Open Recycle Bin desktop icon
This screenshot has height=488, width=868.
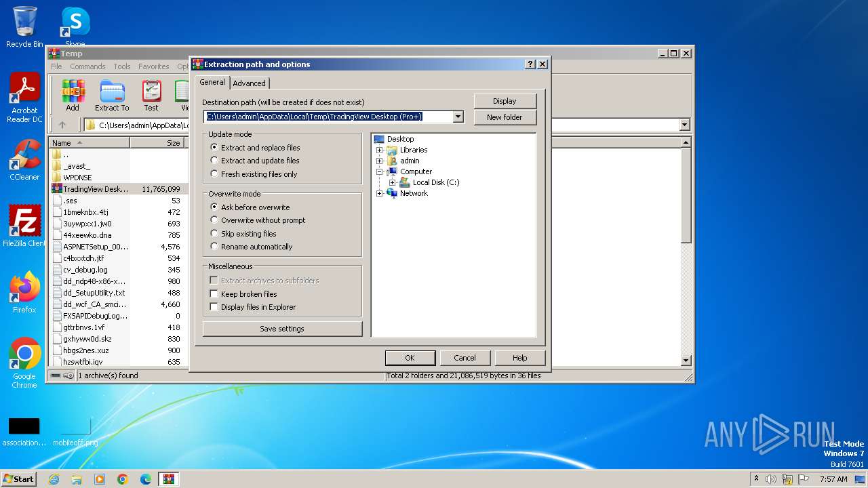point(24,27)
